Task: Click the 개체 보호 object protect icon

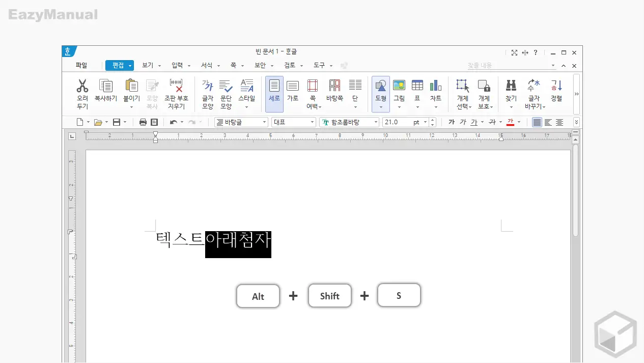Action: tap(484, 86)
